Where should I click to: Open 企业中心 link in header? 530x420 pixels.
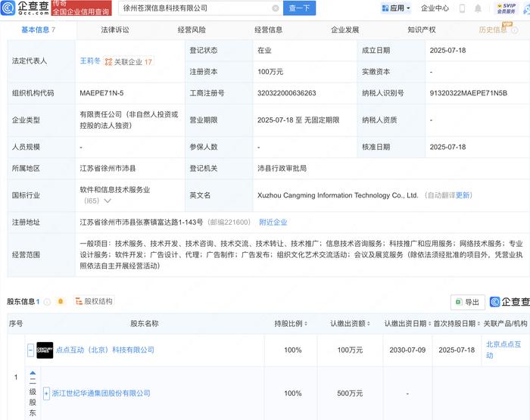435,8
